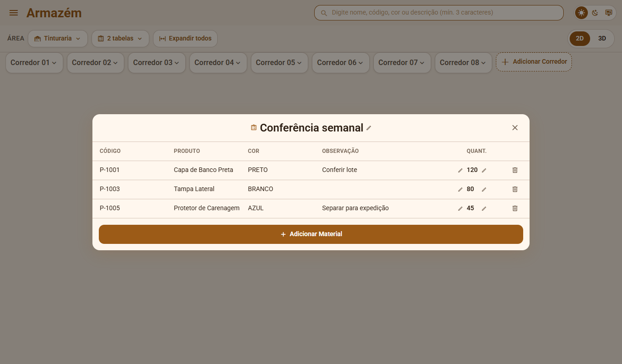Viewport: 622px width, 364px height.
Task: Expand Corredor 08 dropdown
Action: click(464, 63)
